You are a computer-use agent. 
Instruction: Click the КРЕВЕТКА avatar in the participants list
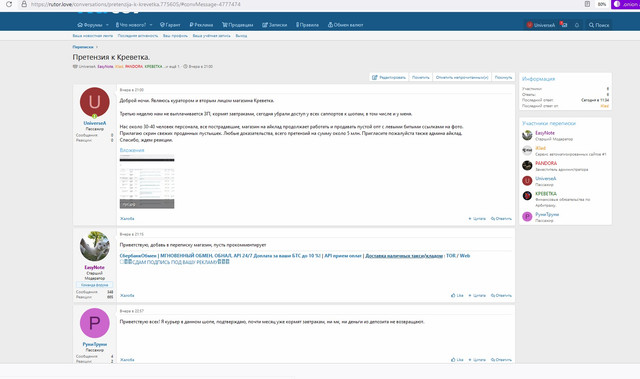[527, 196]
